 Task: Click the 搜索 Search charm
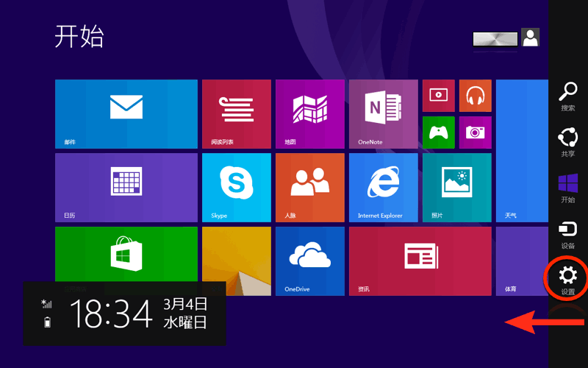[567, 96]
